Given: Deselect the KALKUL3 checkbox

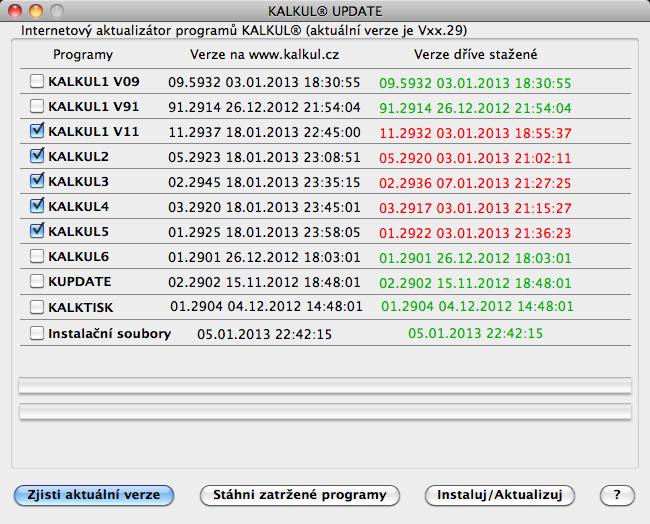Looking at the screenshot, I should pyautogui.click(x=37, y=181).
